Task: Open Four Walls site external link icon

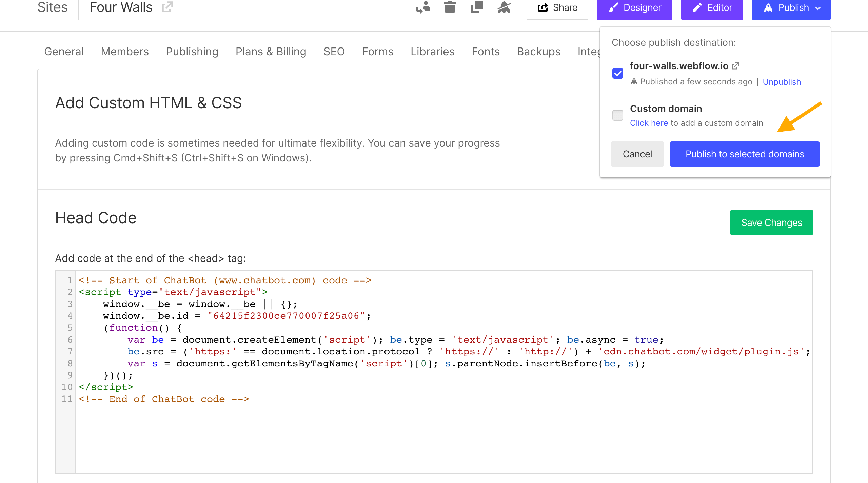Action: pos(167,7)
